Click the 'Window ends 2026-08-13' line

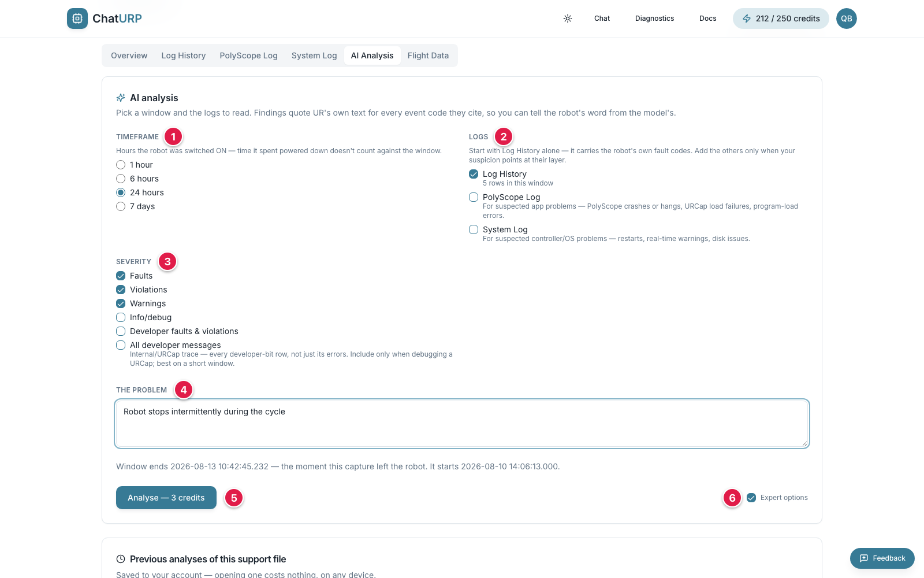coord(338,466)
